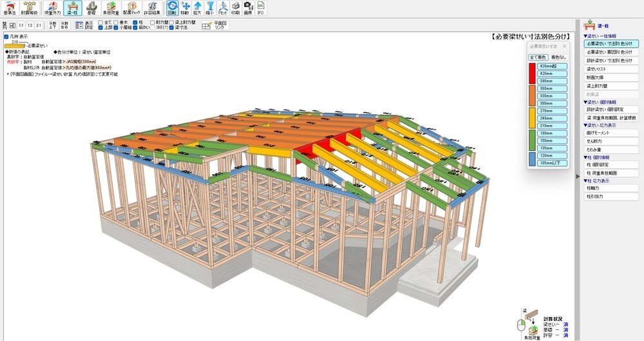Activate the 移動 pan tool
This screenshot has height=341, width=644.
click(185, 8)
